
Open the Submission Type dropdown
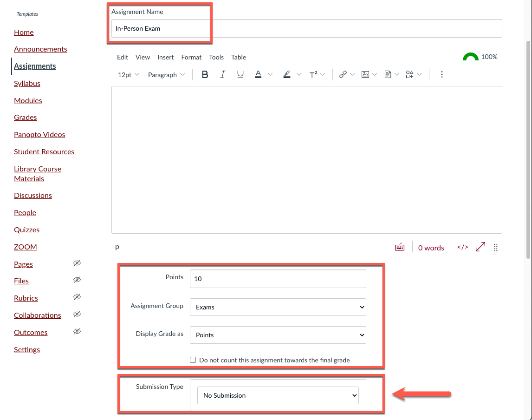278,395
